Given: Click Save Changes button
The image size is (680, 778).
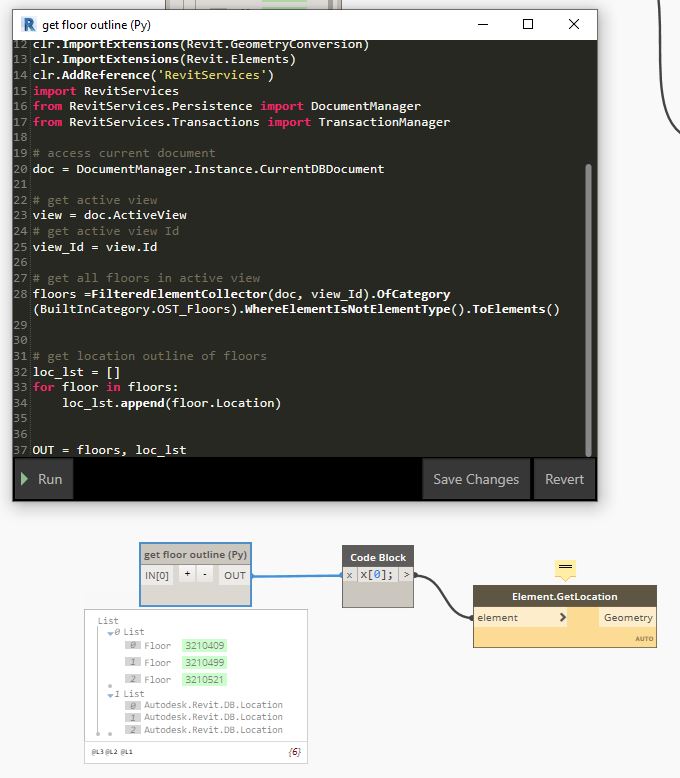Looking at the screenshot, I should click(x=476, y=479).
